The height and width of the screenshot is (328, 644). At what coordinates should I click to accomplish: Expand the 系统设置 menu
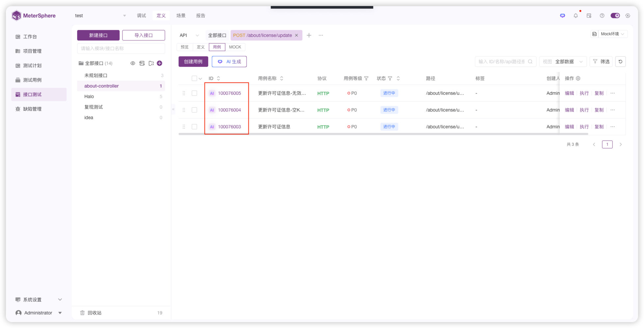[x=39, y=300]
